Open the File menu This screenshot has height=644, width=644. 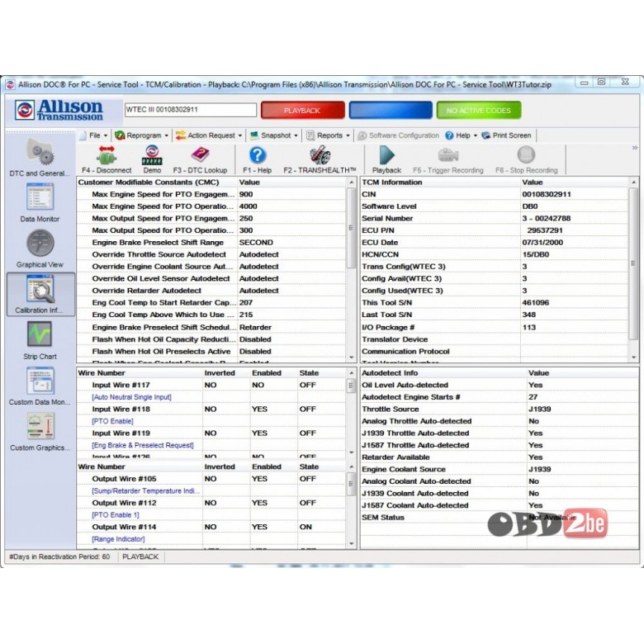94,135
